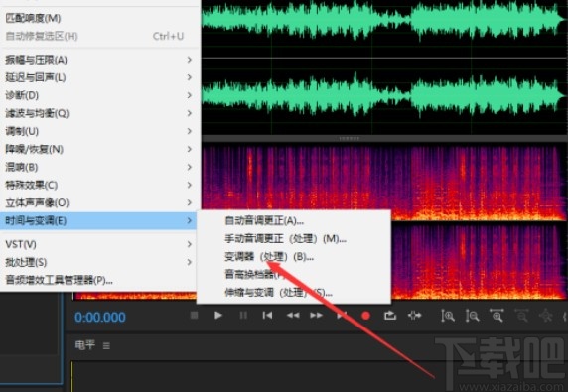Start playback with the Play button
The width and height of the screenshot is (568, 392).
click(x=218, y=316)
